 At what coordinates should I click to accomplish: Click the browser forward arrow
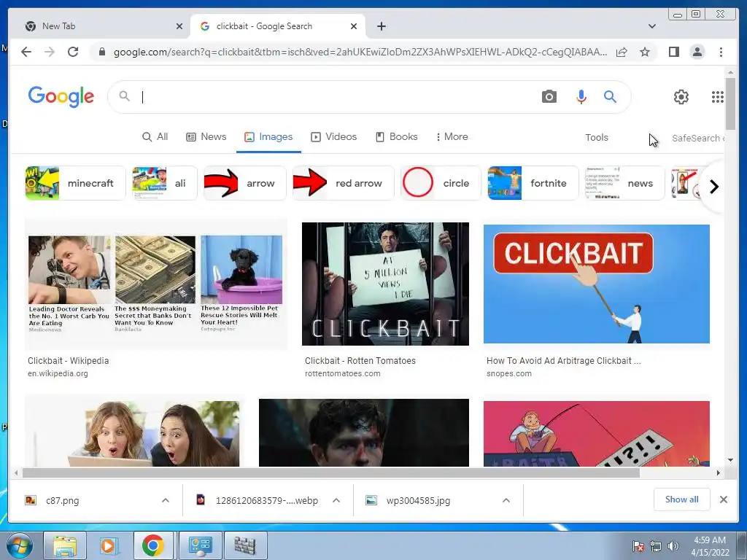click(x=50, y=52)
